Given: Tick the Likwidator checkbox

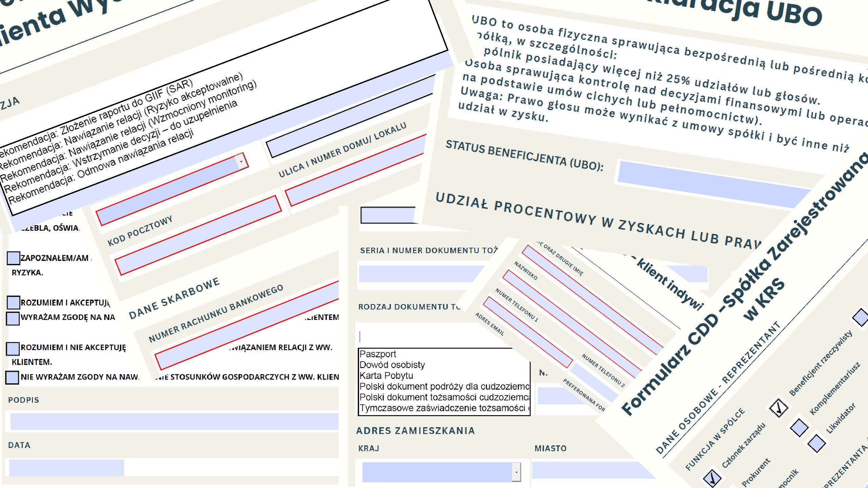Looking at the screenshot, I should [x=816, y=443].
